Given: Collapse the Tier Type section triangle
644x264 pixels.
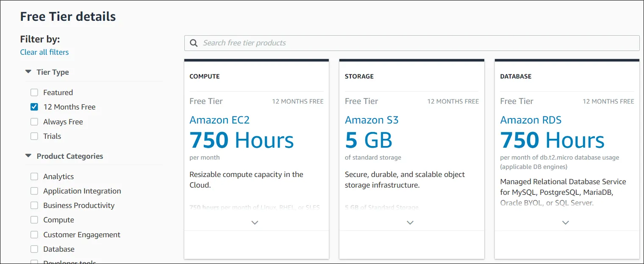Looking at the screenshot, I should coord(28,72).
